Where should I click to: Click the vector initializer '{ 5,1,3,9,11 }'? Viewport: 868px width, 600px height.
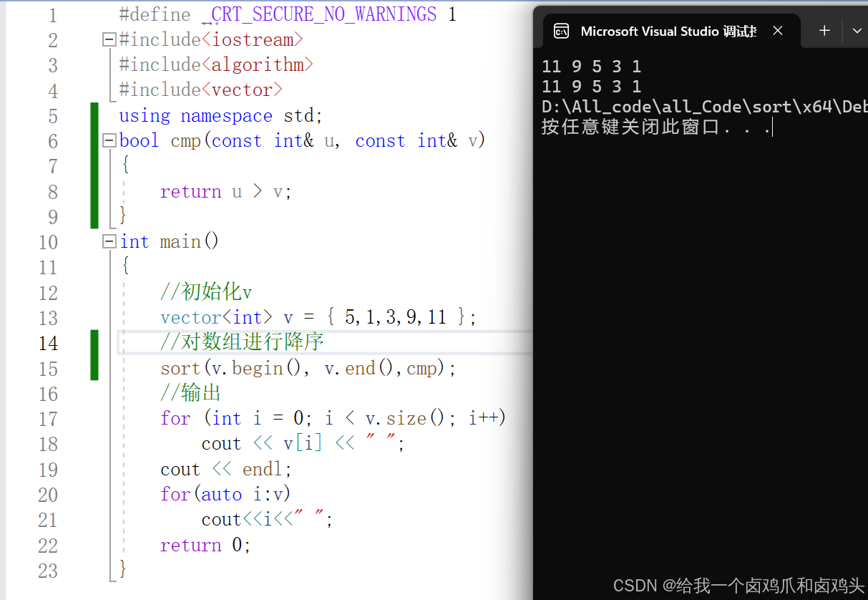397,317
